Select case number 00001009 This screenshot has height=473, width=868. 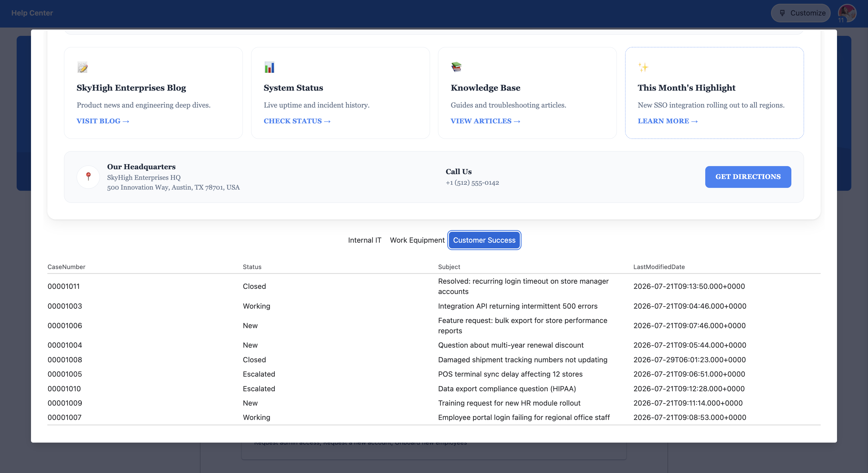(65, 403)
